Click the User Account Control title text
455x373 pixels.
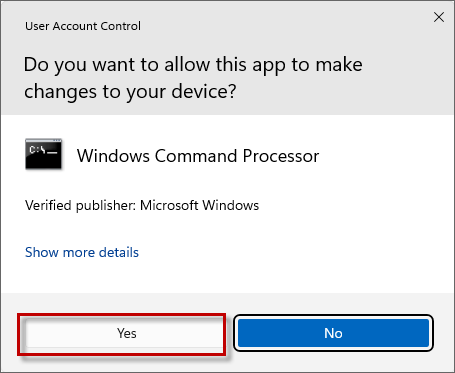[83, 26]
